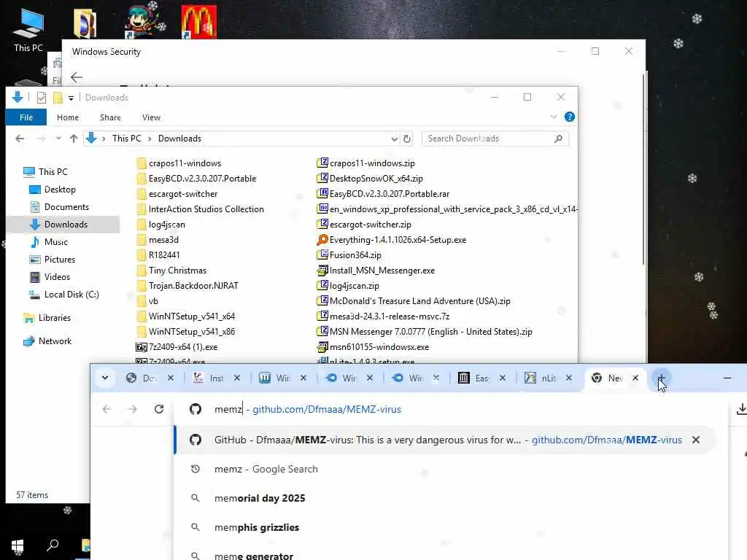Select Everything-1.4.1.1026.x64-Setup.exe file
The height and width of the screenshot is (560, 747).
click(x=391, y=240)
